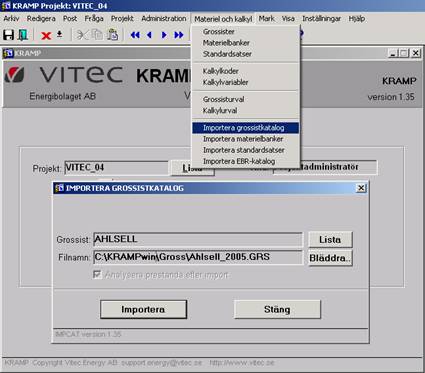Viewport: 425px width, 373px height.
Task: Choose Grossisturval from the menu
Action: point(246,99)
